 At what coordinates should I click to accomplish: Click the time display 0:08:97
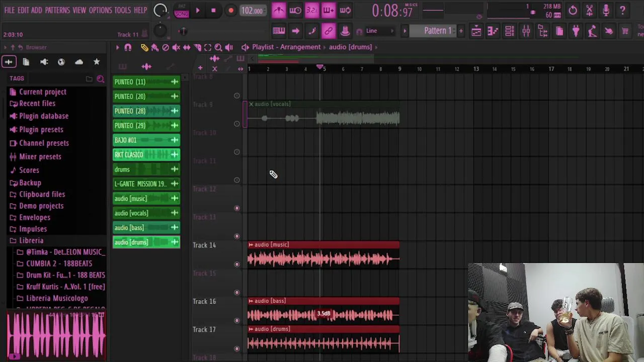point(392,11)
